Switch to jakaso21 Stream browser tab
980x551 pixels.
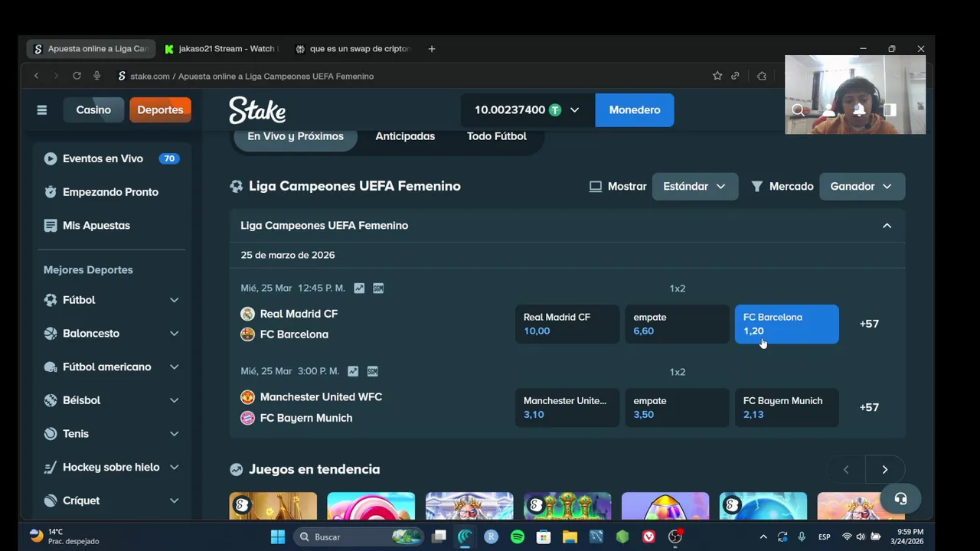pyautogui.click(x=220, y=49)
